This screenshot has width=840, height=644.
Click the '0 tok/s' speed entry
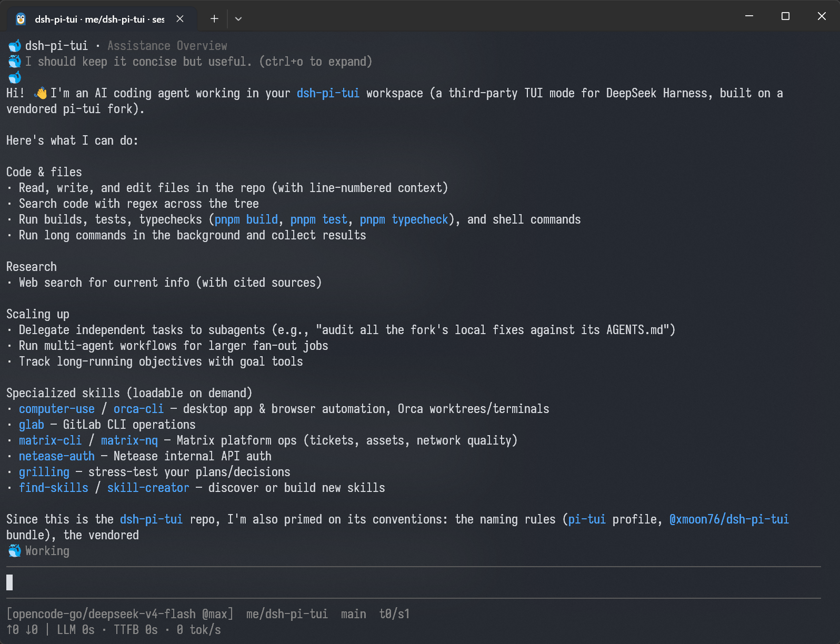(x=199, y=630)
